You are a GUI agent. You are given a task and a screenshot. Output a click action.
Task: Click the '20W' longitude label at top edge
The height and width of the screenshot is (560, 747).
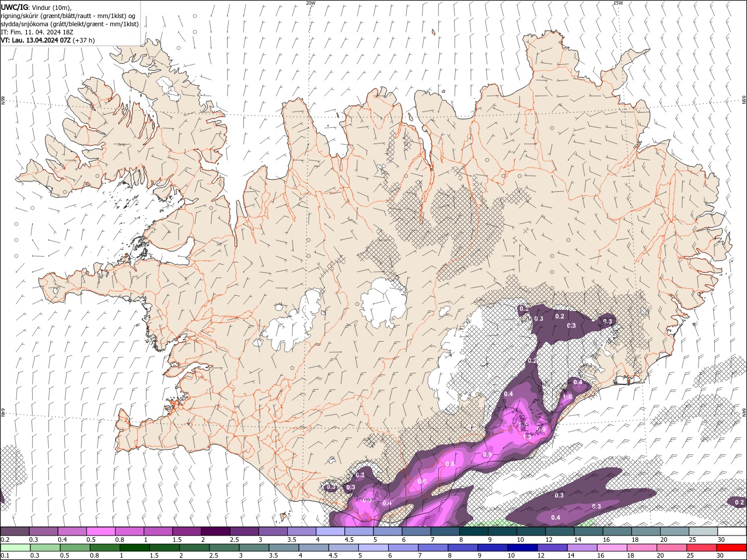(310, 3)
